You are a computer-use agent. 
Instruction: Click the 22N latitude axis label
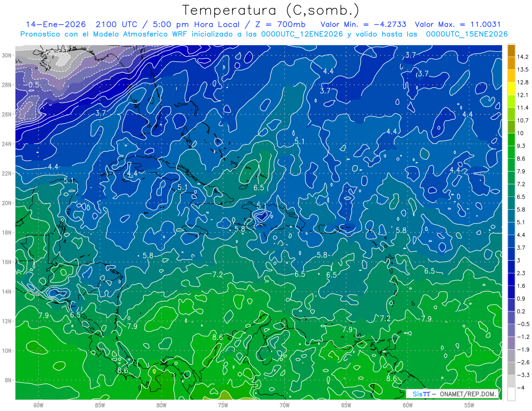(x=7, y=173)
